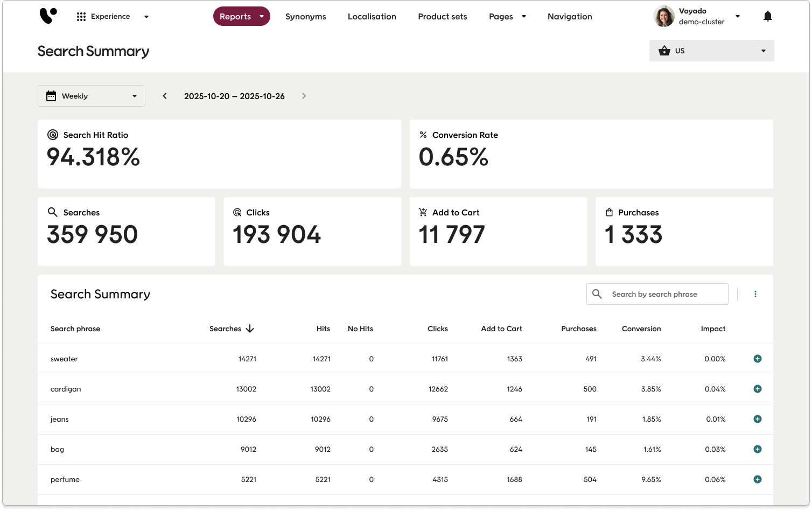The height and width of the screenshot is (510, 812).
Task: Click the calendar icon in the Weekly selector
Action: pyautogui.click(x=51, y=95)
